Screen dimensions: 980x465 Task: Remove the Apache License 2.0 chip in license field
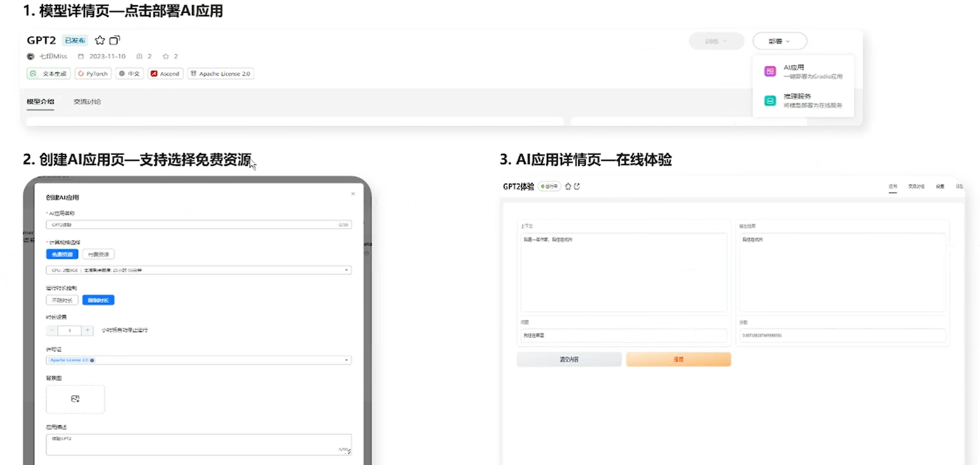tap(92, 360)
